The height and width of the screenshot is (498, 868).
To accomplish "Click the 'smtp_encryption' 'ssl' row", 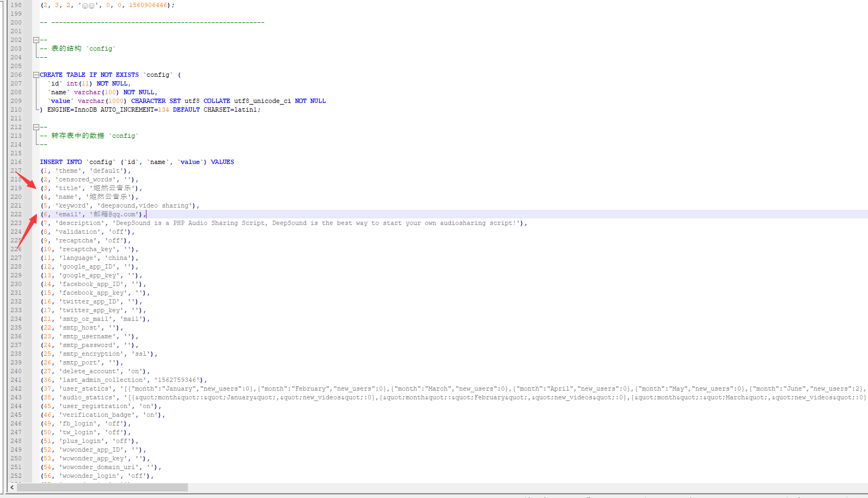I will click(x=99, y=354).
